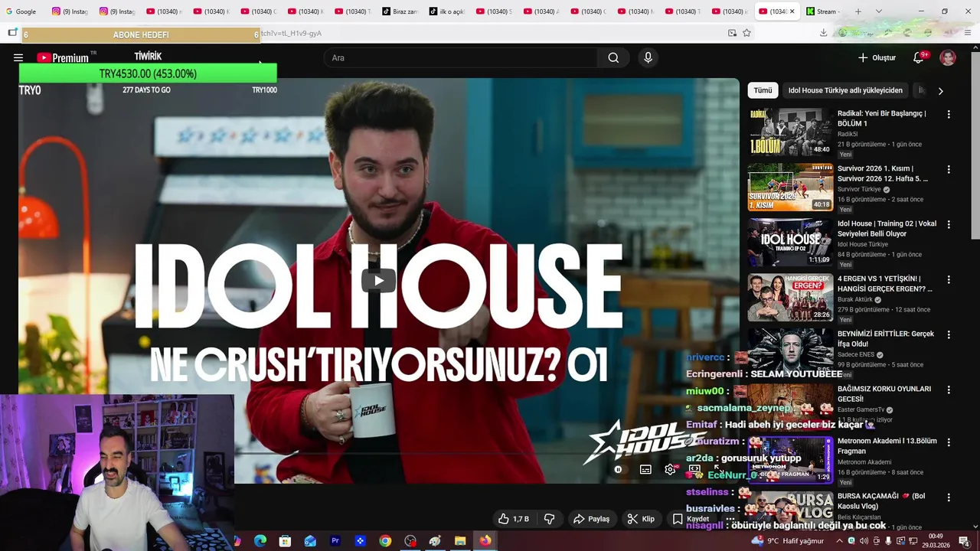This screenshot has width=980, height=551.
Task: Click the YouTube search input field
Action: [x=461, y=57]
